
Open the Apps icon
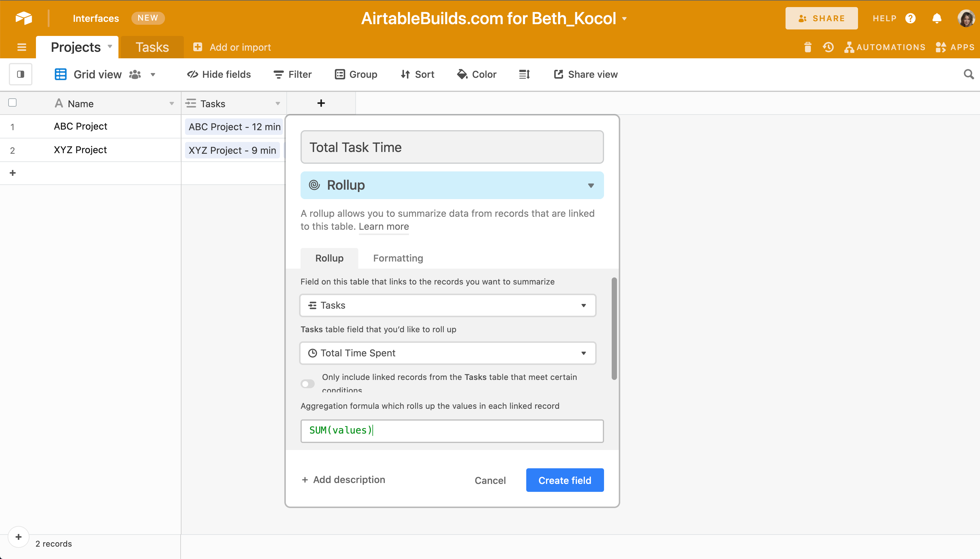[x=941, y=47]
